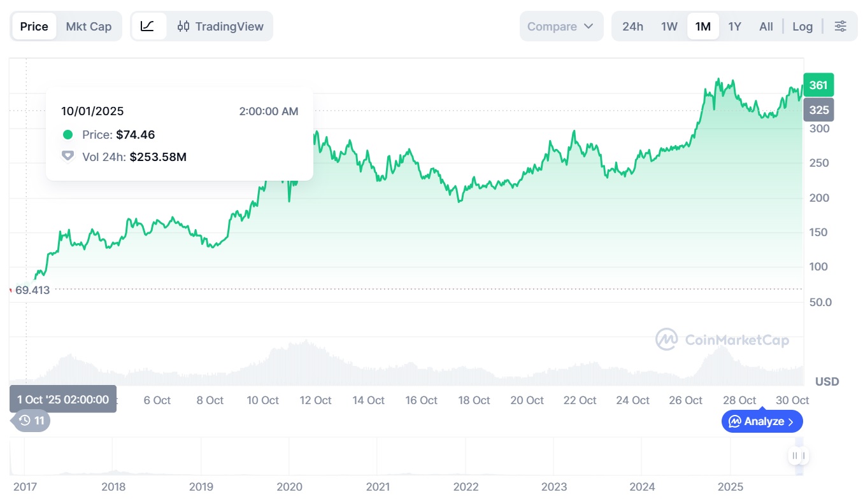Show All time price history
The height and width of the screenshot is (504, 863).
pos(766,26)
